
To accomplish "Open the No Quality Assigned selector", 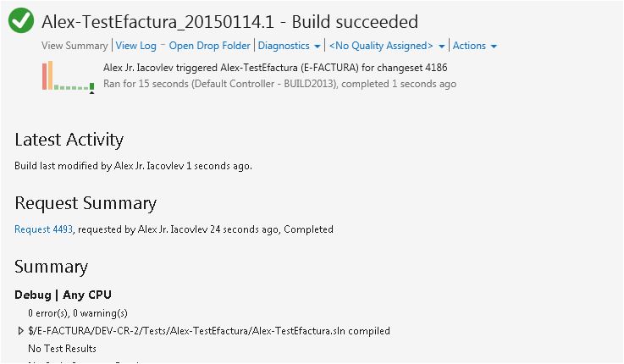I will tap(381, 46).
